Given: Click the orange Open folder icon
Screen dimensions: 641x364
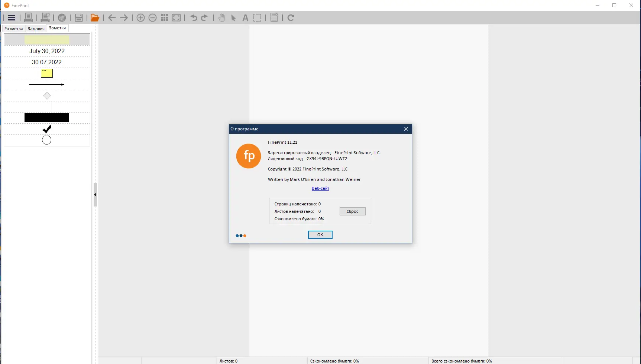Looking at the screenshot, I should coord(95,17).
